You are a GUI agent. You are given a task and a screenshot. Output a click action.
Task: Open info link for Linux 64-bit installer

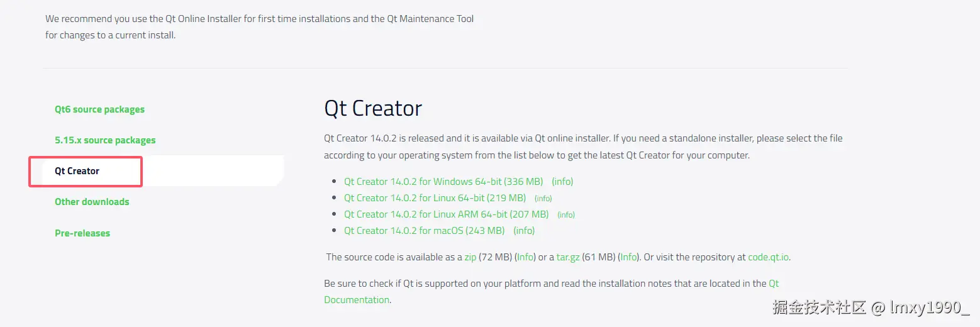[543, 199]
